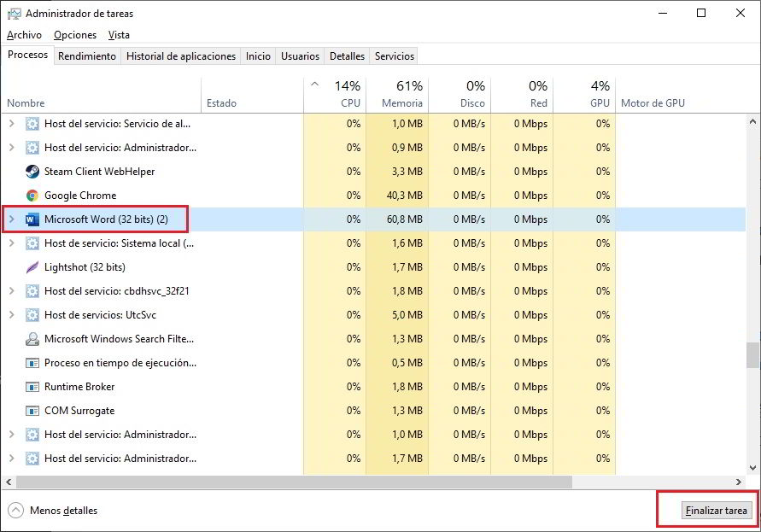The height and width of the screenshot is (532, 761).
Task: Switch to the Rendimiento tab
Action: click(x=87, y=56)
